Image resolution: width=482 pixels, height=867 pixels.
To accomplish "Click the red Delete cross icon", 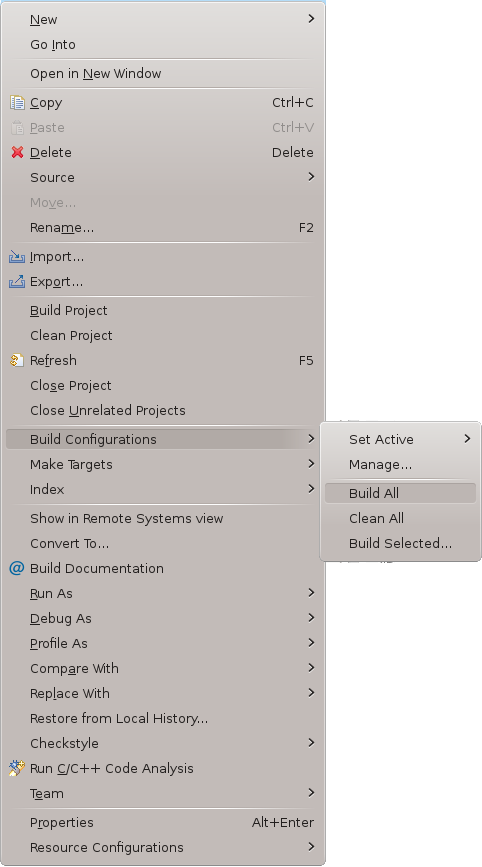I will point(17,152).
